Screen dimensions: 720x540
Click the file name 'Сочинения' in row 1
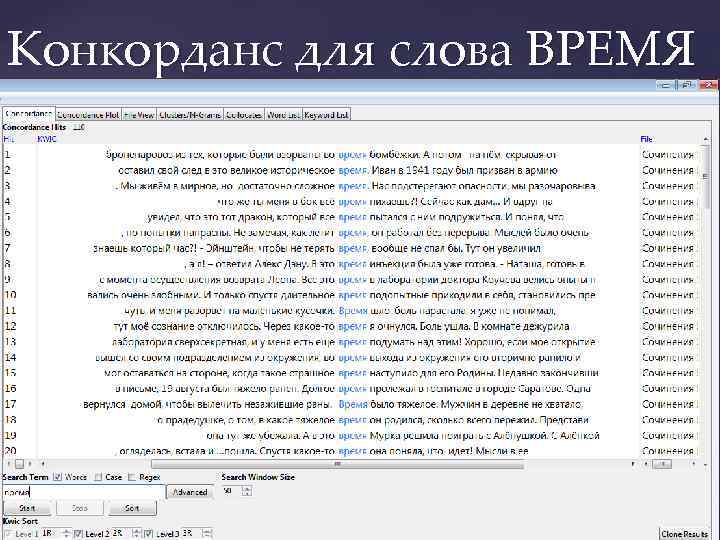668,155
